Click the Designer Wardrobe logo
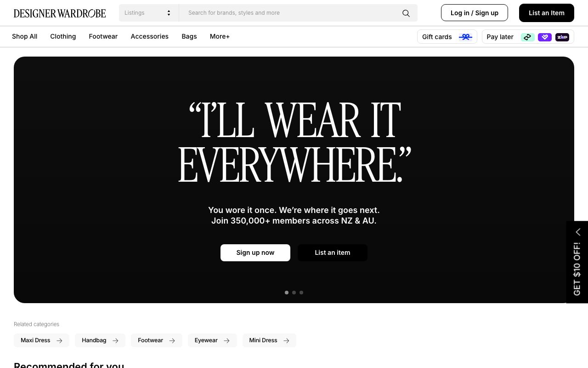 point(60,13)
